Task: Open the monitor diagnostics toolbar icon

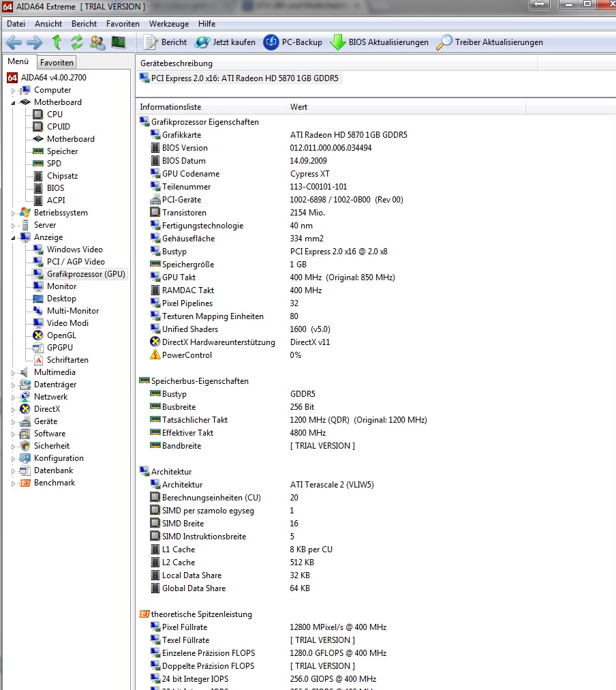Action: [119, 42]
